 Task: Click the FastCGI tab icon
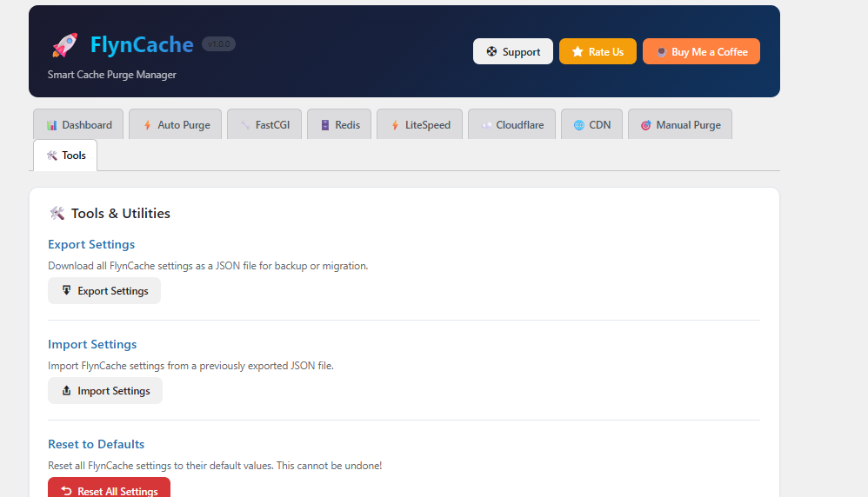point(245,125)
